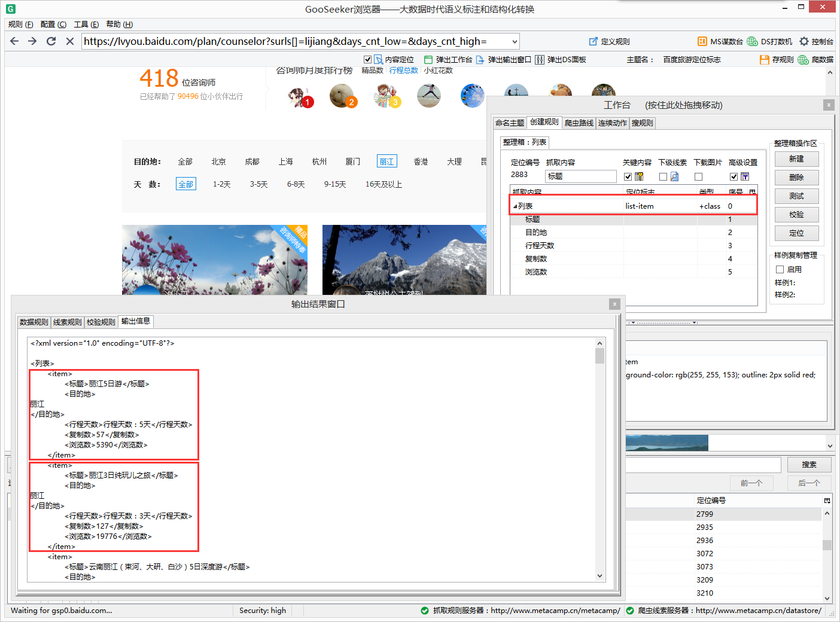Switch to the 创建规则 tab
Image resolution: width=840 pixels, height=622 pixels.
[544, 122]
